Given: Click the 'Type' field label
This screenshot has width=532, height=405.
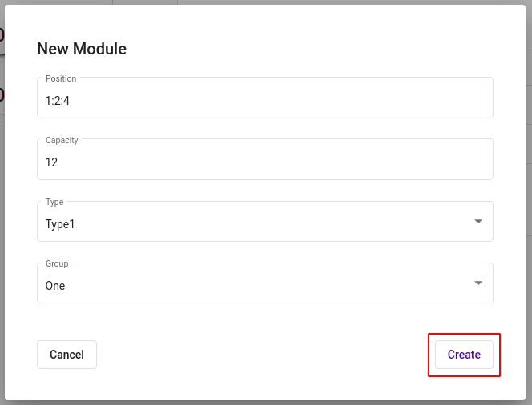Looking at the screenshot, I should 54,202.
